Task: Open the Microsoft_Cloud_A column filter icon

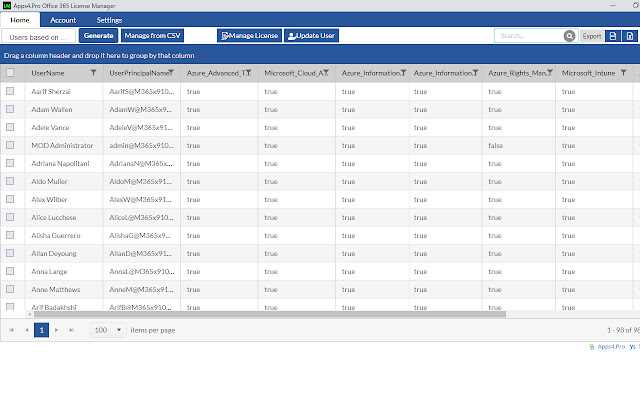Action: [326, 73]
